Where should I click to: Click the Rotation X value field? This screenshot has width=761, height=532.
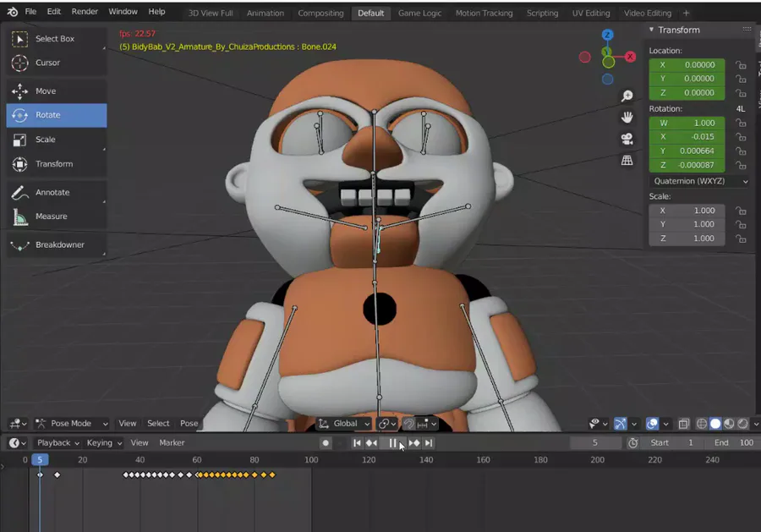click(x=687, y=137)
